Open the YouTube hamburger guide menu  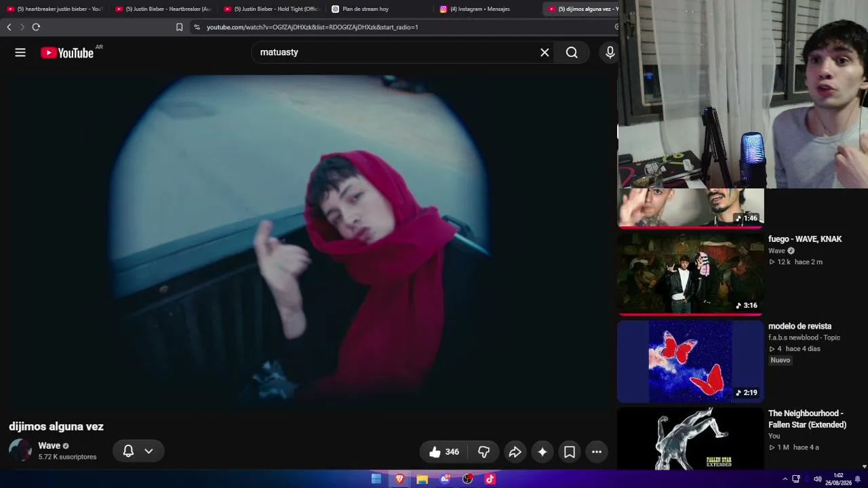point(20,52)
